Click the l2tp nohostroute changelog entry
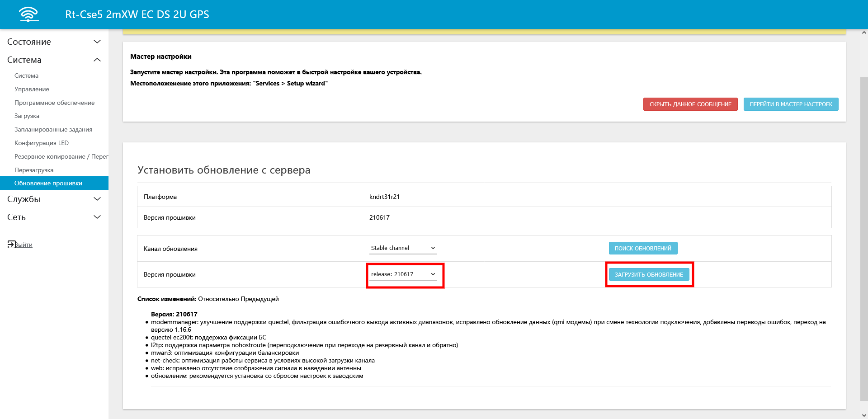 304,345
